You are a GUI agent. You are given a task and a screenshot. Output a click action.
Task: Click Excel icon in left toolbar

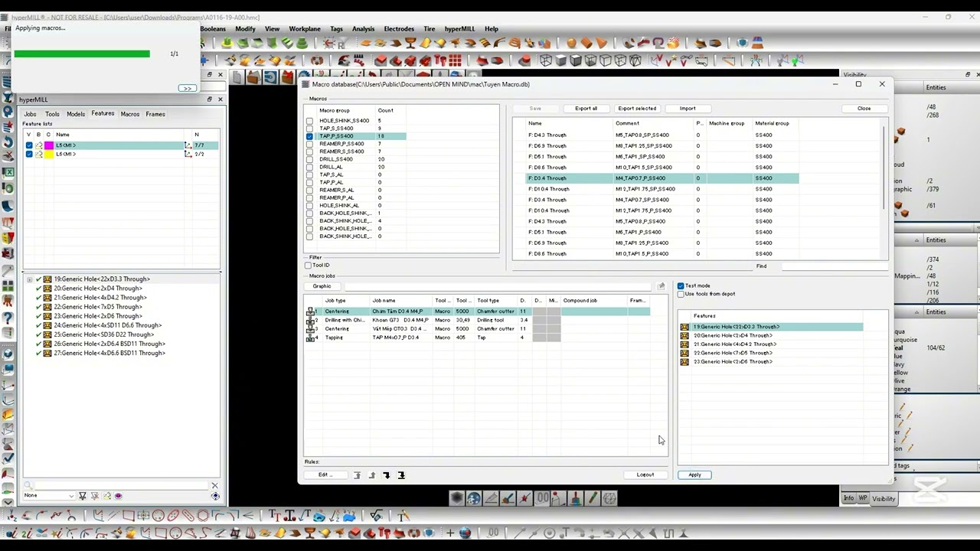click(x=8, y=172)
